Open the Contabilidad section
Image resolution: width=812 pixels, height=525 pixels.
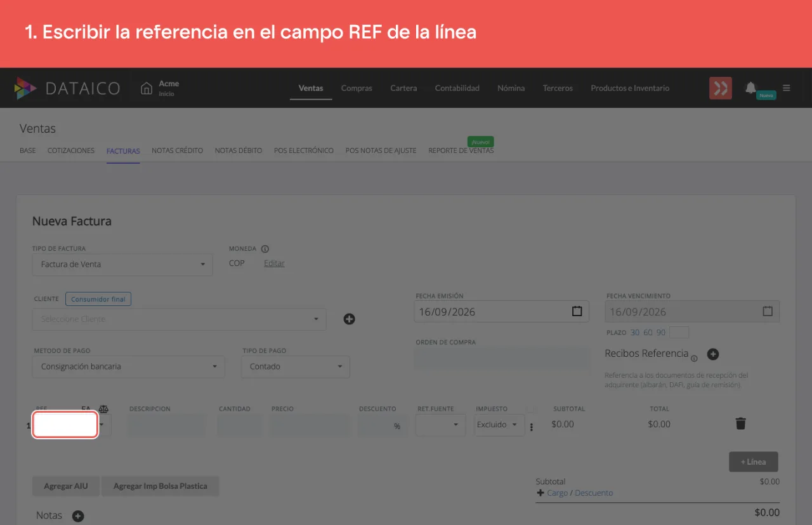457,88
